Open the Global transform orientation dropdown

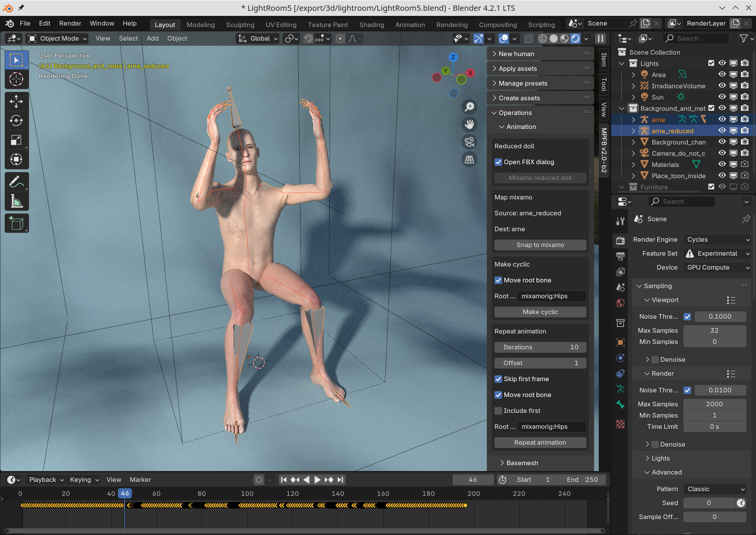tap(258, 38)
